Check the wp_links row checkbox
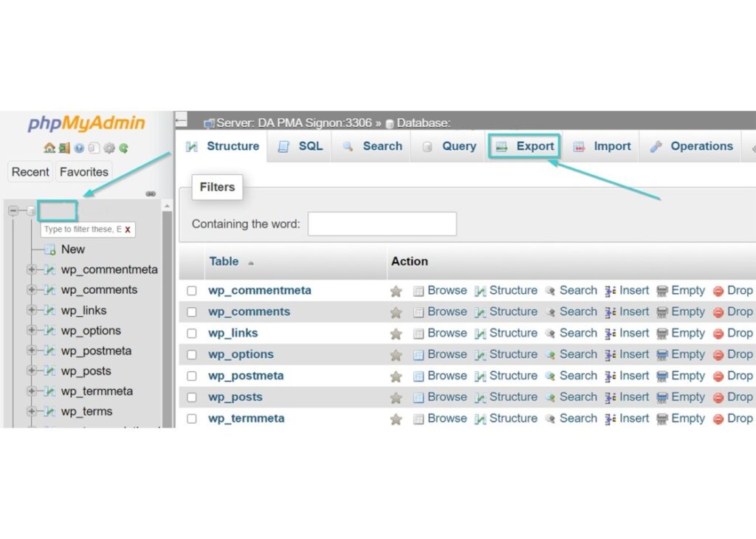Image resolution: width=756 pixels, height=539 pixels. (x=192, y=333)
